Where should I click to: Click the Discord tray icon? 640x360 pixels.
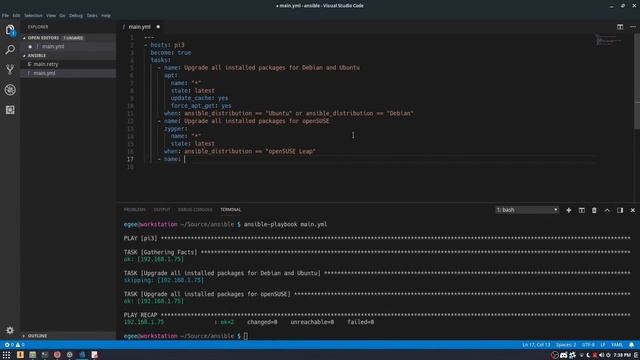[564, 356]
